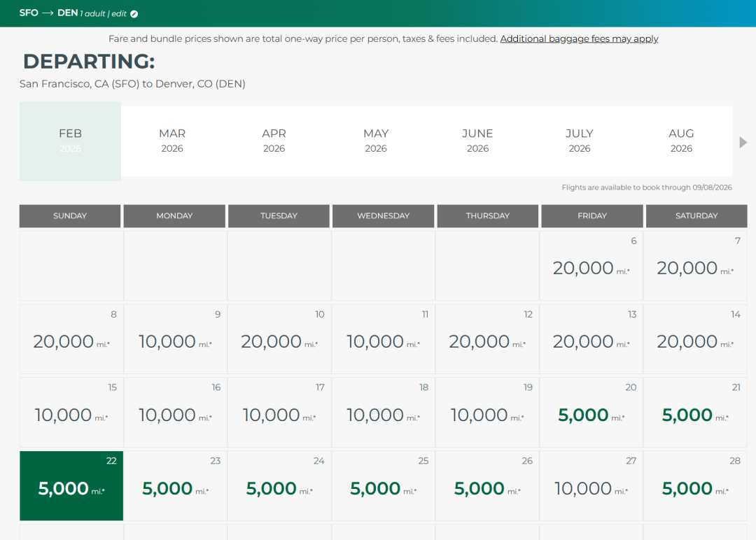
Task: View the AUG 2026 month tab
Action: click(681, 141)
